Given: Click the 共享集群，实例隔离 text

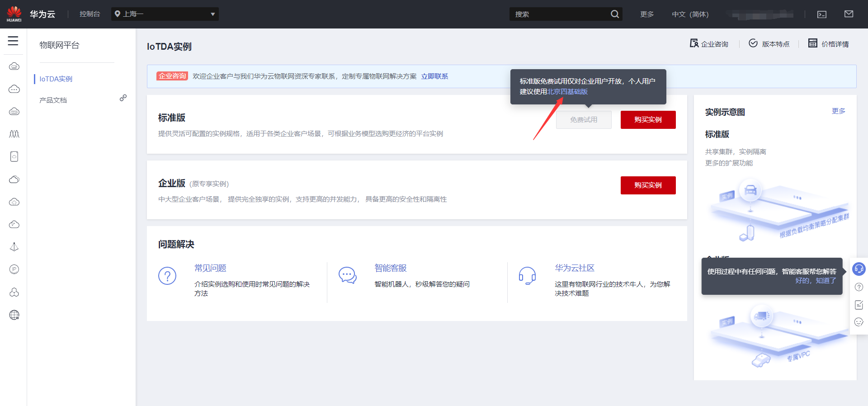Looking at the screenshot, I should 736,152.
